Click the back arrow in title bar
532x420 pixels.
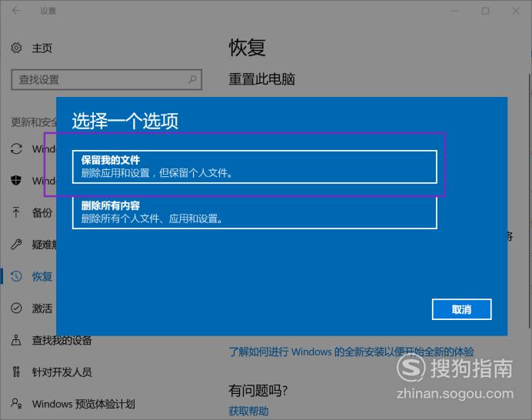(x=16, y=11)
